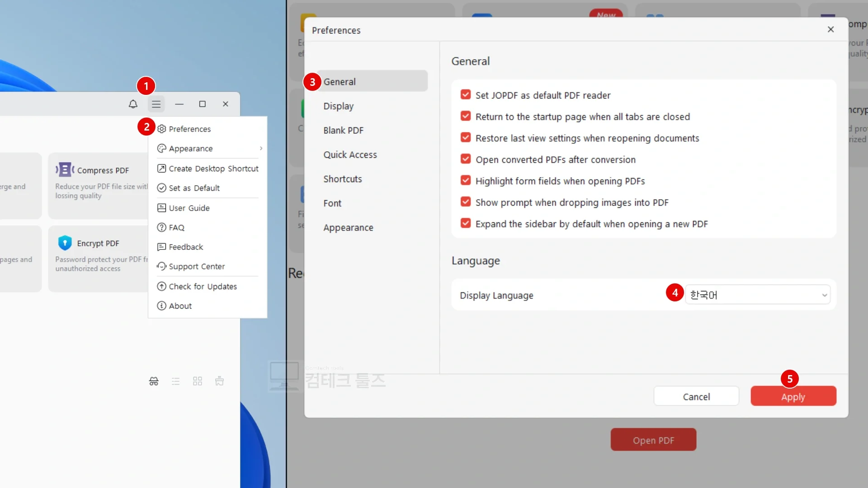Click the Support Center headset icon
Image resolution: width=868 pixels, height=488 pixels.
pyautogui.click(x=161, y=266)
